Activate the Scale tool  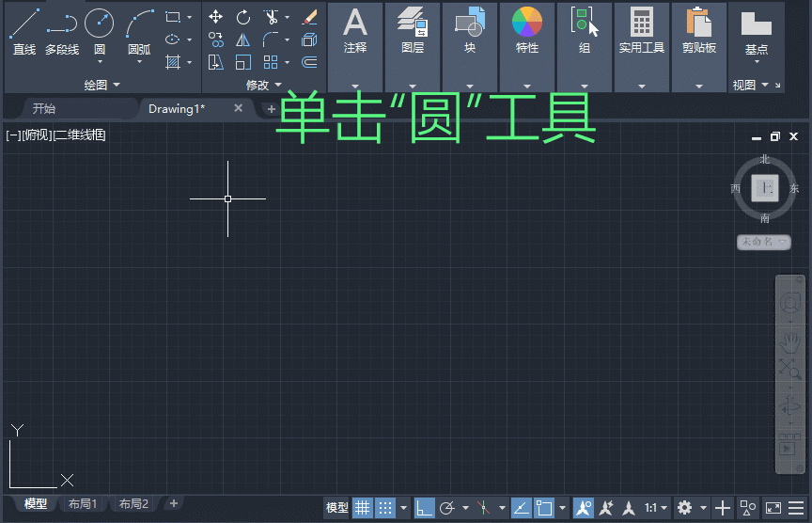click(242, 62)
